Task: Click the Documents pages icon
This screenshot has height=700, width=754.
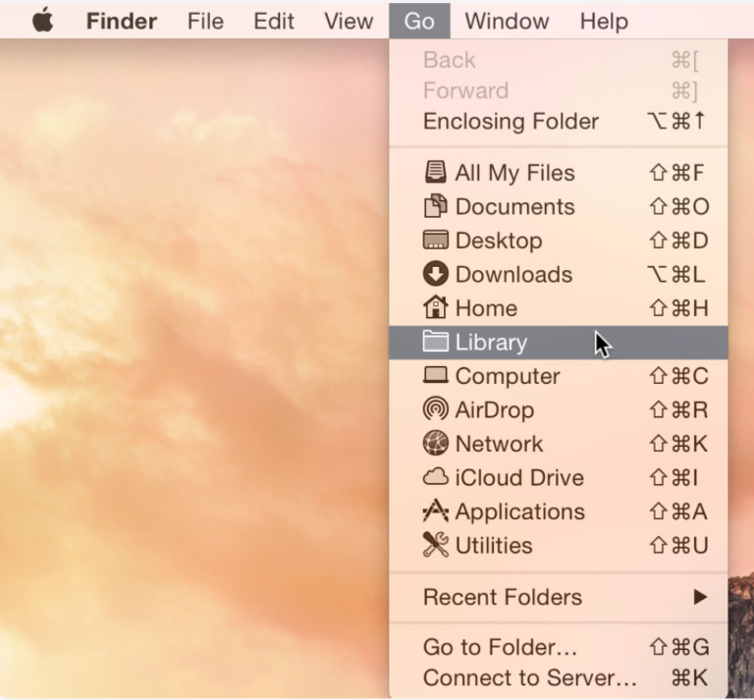Action: pos(436,206)
